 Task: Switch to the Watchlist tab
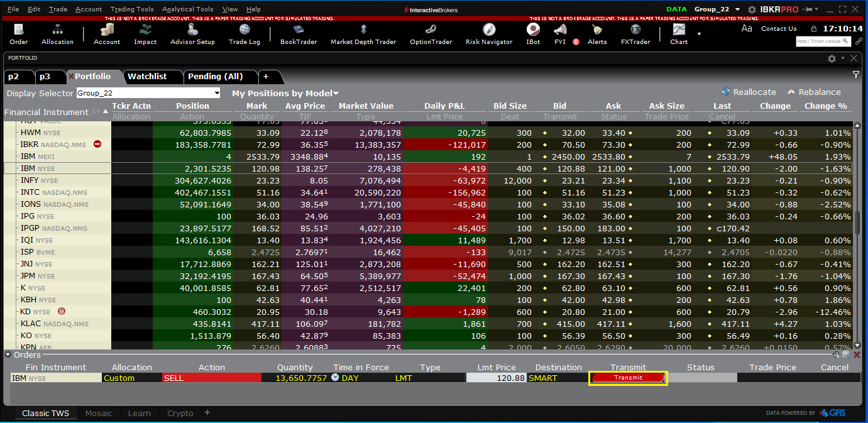[x=147, y=76]
